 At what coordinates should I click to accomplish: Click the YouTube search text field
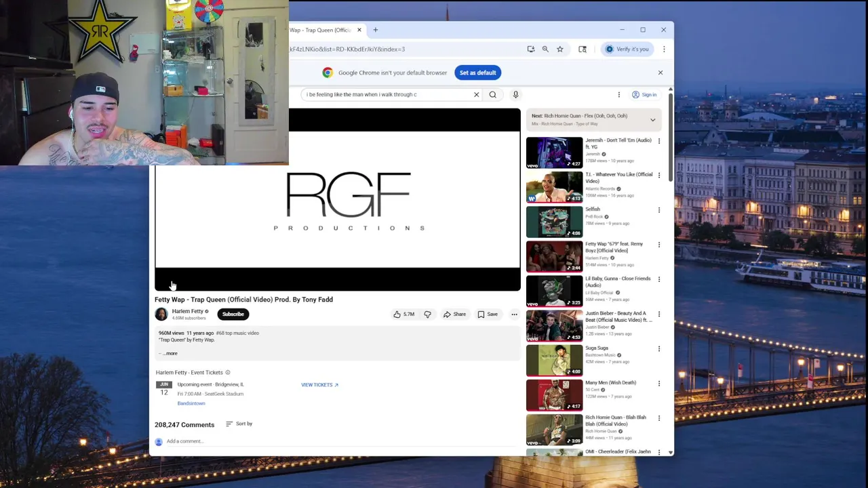tap(387, 95)
